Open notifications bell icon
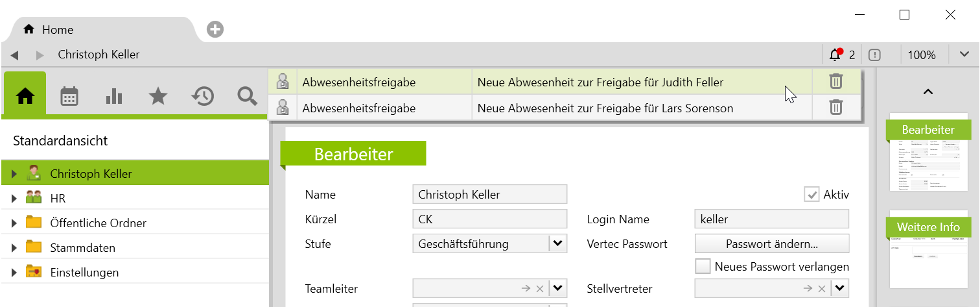The height and width of the screenshot is (307, 980). (835, 55)
